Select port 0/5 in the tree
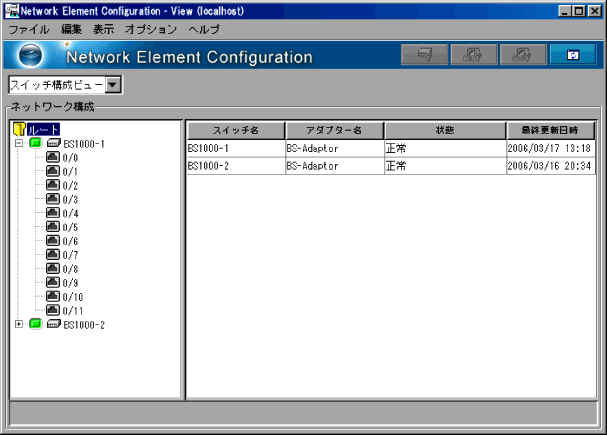This screenshot has height=435, width=607. click(x=70, y=227)
